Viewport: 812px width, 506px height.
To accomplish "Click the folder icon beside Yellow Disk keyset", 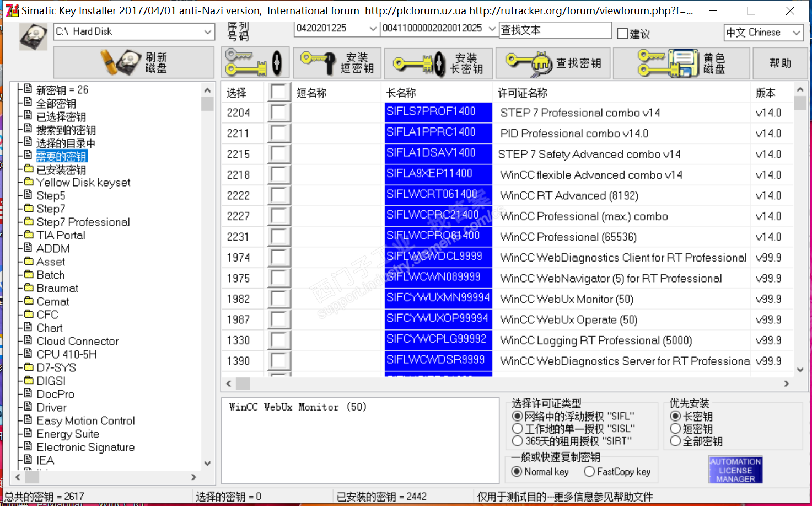I will tap(29, 182).
